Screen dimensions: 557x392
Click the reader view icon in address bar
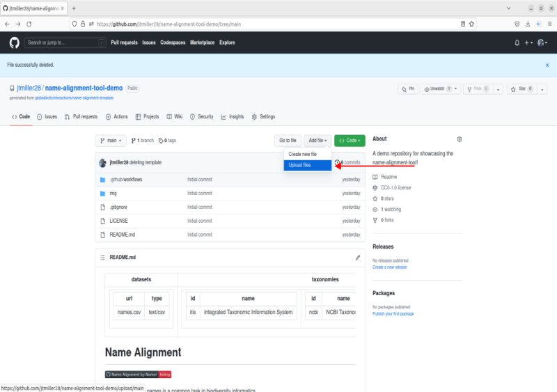[463, 24]
